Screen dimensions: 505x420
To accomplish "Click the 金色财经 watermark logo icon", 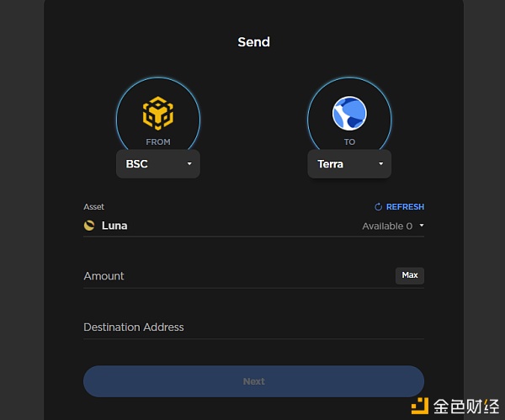I will [420, 406].
